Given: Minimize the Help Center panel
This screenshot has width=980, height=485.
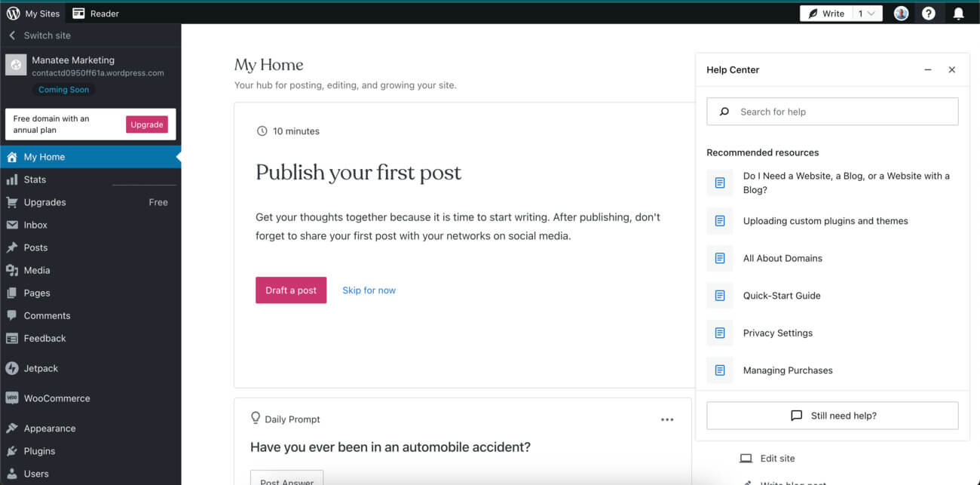Looking at the screenshot, I should coord(928,69).
